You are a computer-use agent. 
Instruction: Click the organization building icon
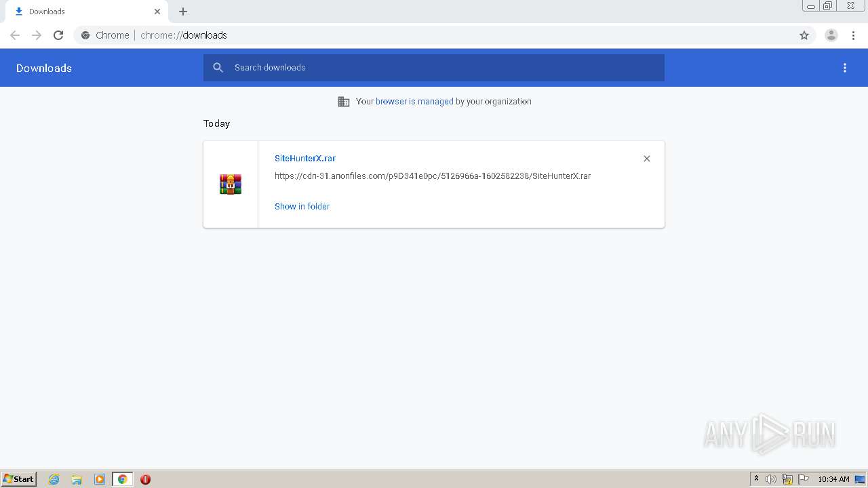coord(344,102)
